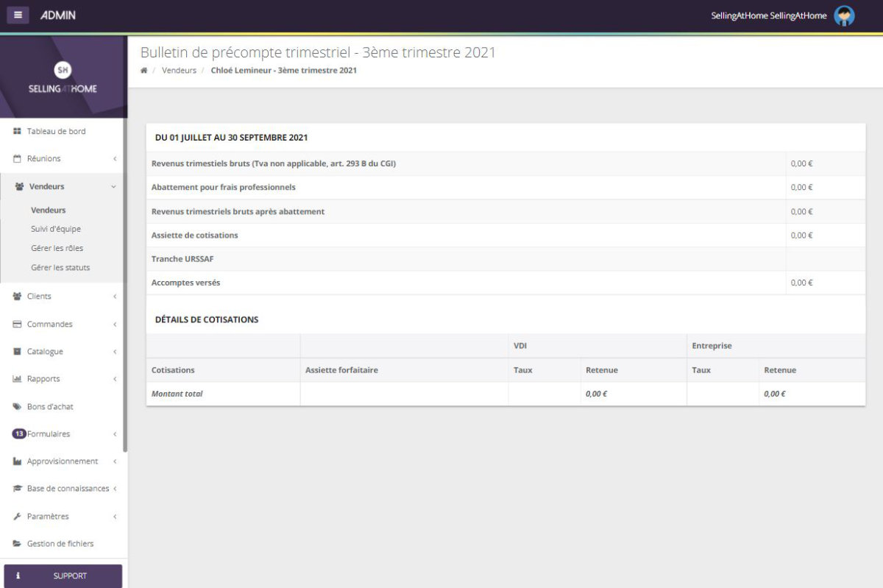Go to Vendeurs breadcrumb link
The height and width of the screenshot is (588, 883).
[179, 71]
